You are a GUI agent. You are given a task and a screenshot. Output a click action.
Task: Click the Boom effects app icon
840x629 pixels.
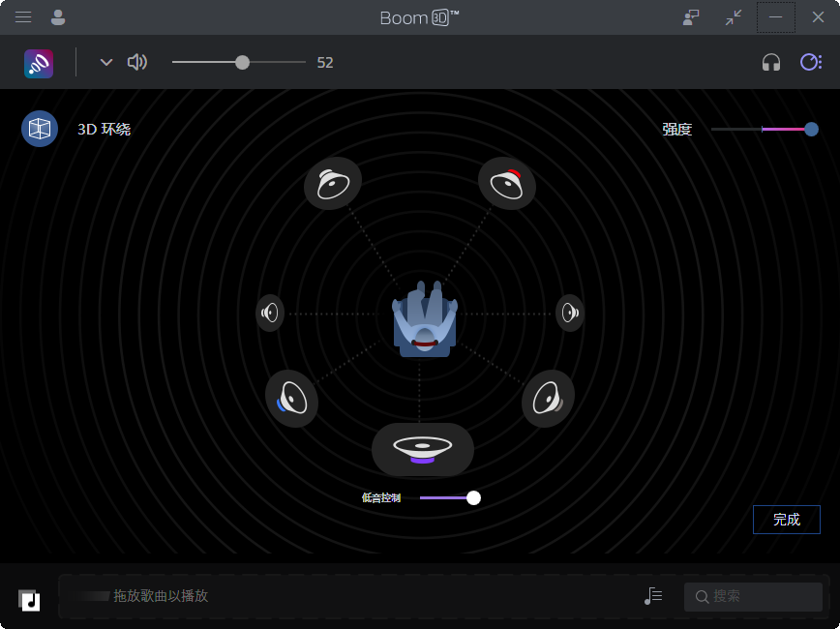39,63
